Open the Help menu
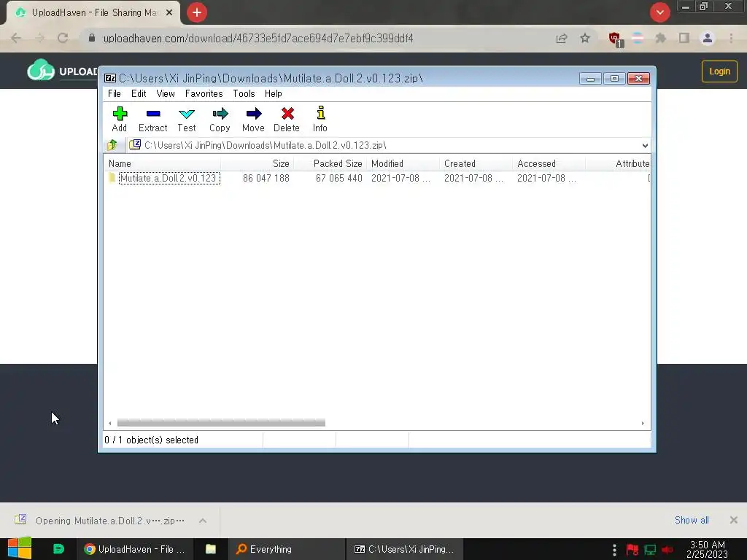Viewport: 747px width, 560px height. pos(274,93)
